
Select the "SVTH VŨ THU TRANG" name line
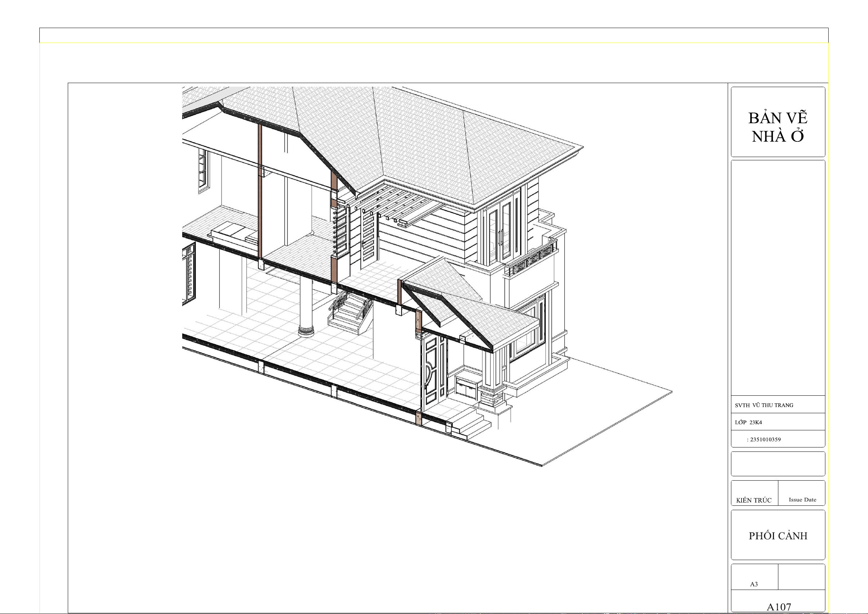point(764,405)
